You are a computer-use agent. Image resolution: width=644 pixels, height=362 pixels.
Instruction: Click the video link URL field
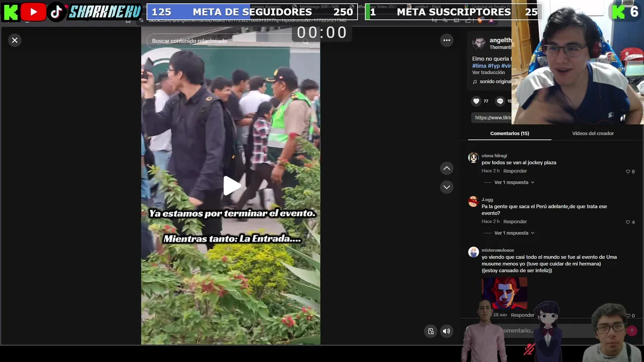[x=492, y=118]
